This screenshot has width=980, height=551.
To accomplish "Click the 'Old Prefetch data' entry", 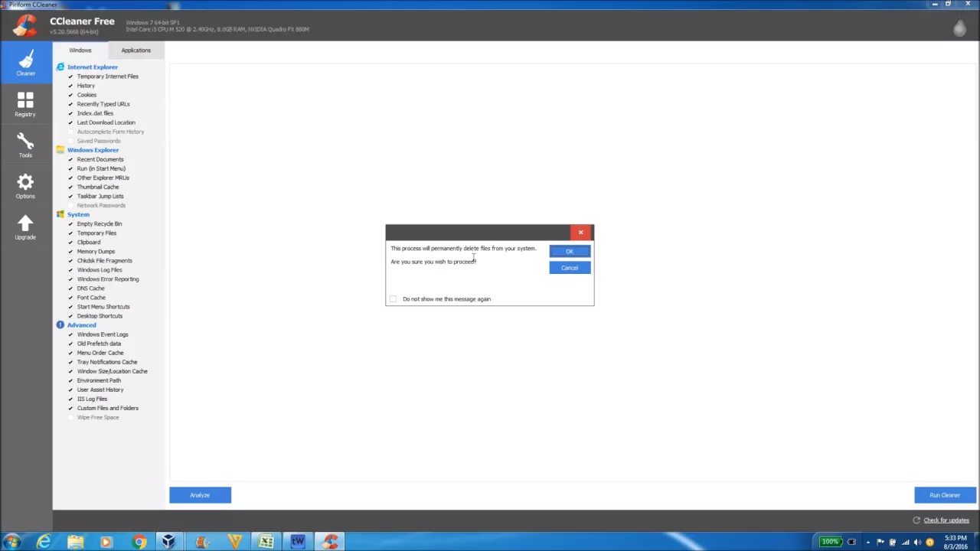I will (x=99, y=344).
